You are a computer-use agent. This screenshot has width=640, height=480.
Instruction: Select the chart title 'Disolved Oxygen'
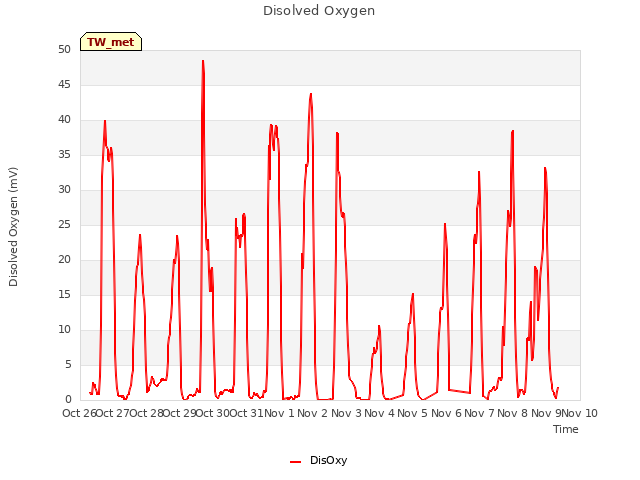pos(319,11)
